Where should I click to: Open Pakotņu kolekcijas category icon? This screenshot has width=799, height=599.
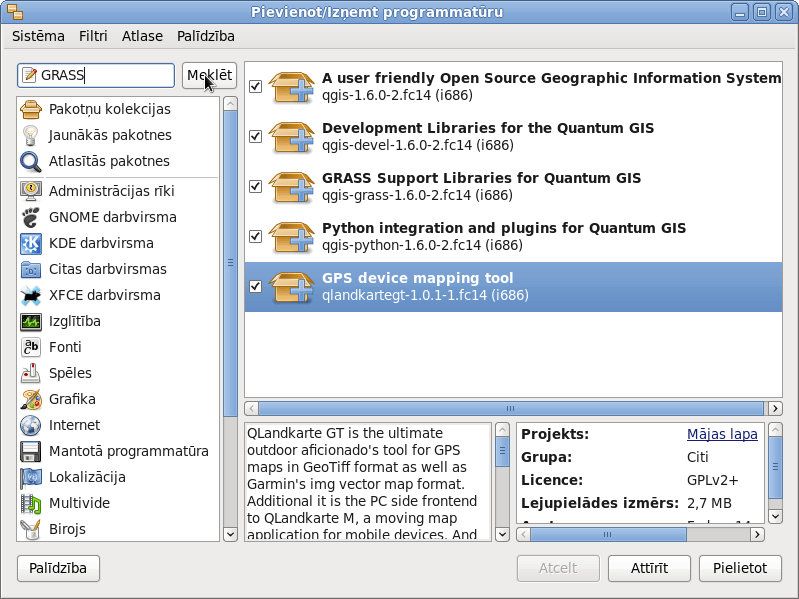[31, 109]
